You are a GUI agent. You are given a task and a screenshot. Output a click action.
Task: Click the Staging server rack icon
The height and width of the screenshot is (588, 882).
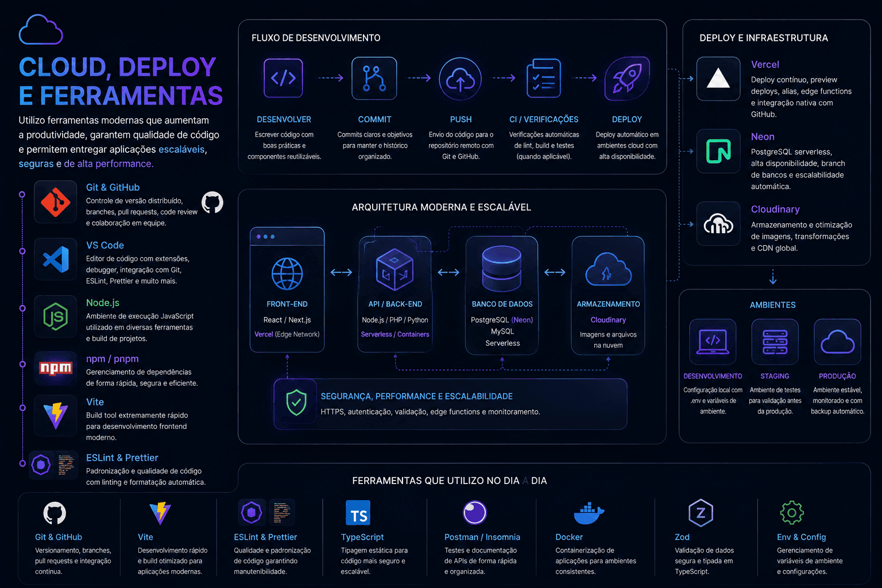[x=775, y=342]
